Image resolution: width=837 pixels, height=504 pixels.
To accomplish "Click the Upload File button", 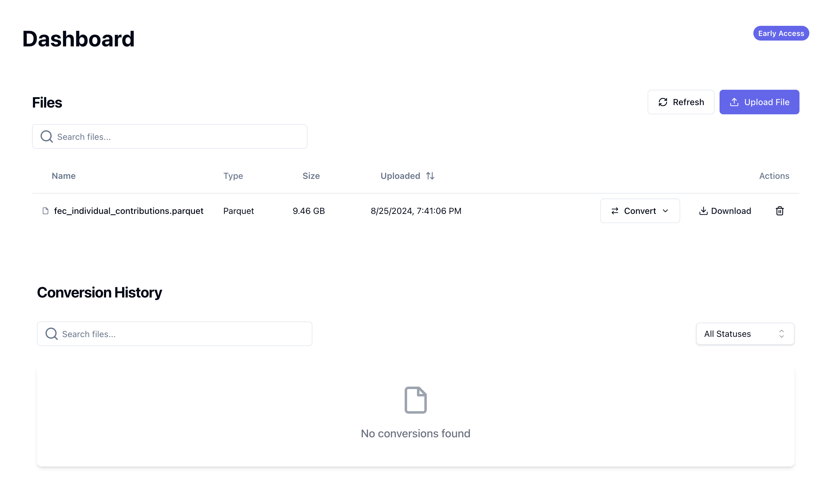I will [759, 102].
